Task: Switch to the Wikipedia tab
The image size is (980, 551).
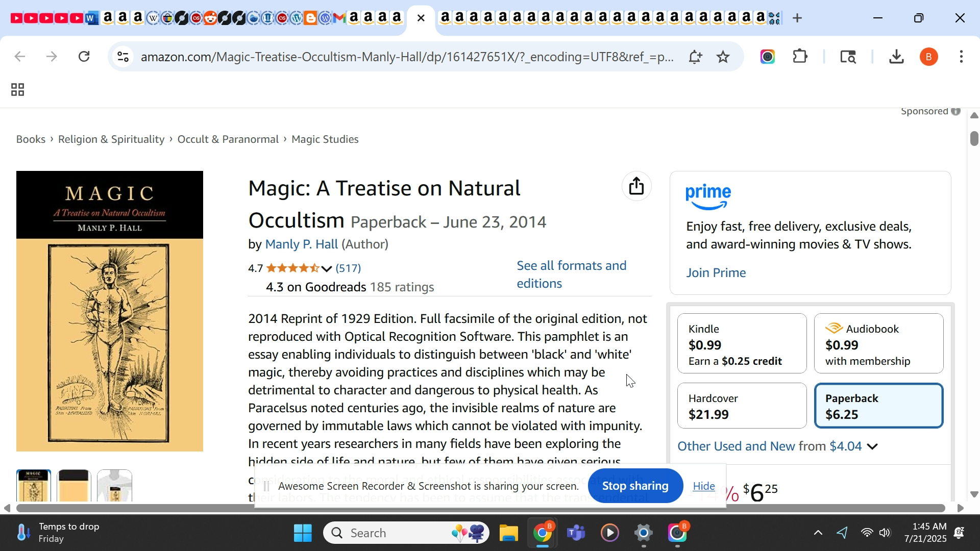Action: pos(153,18)
